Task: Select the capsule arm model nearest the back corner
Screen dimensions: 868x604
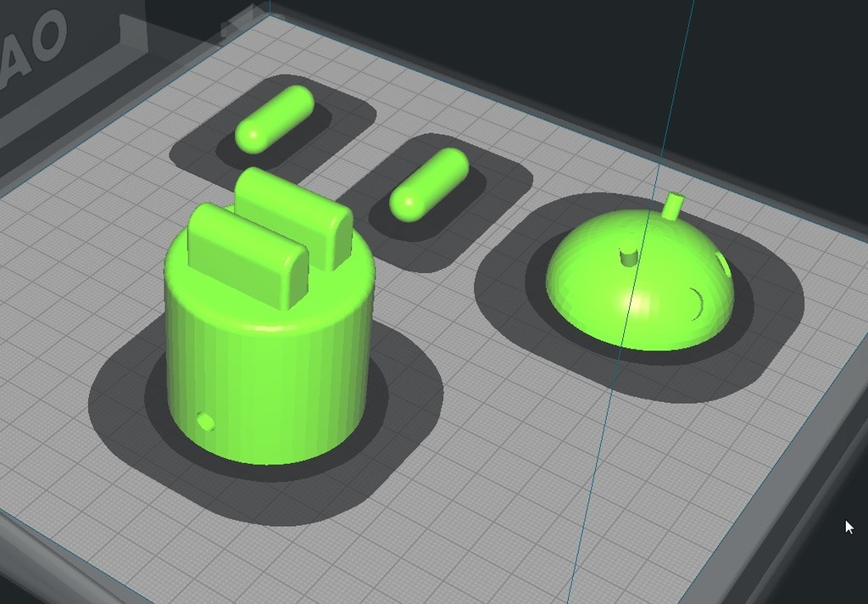Action: tap(275, 119)
